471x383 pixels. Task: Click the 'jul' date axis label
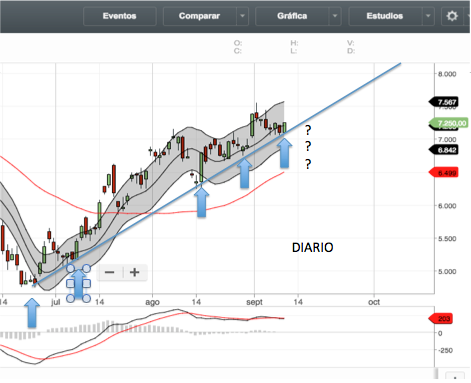click(56, 302)
